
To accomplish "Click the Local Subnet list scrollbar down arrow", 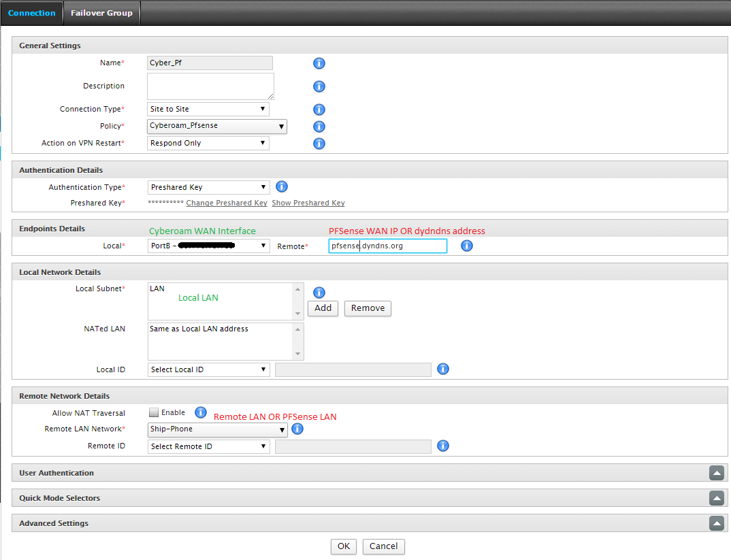I will click(x=298, y=314).
